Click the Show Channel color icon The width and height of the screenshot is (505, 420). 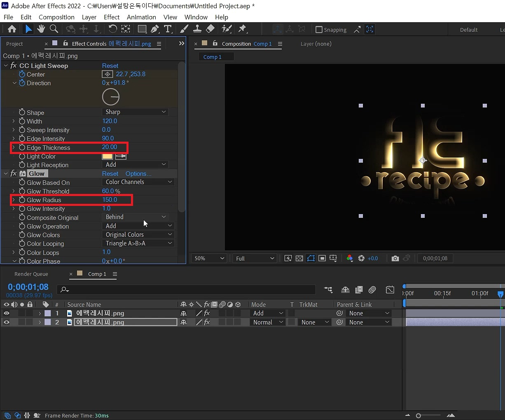tap(350, 258)
